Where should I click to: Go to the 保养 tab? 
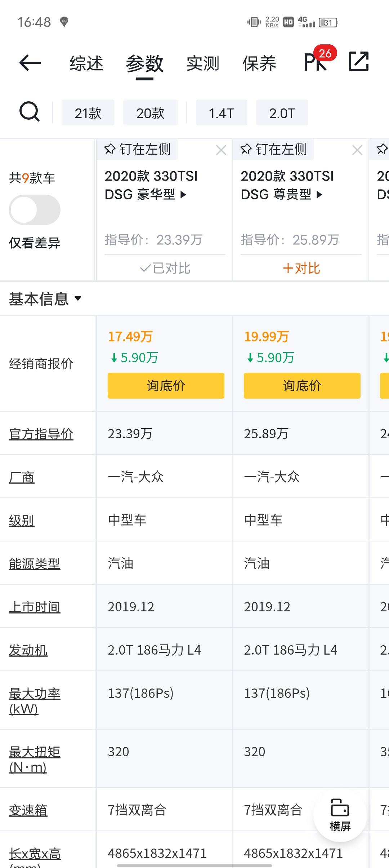click(259, 63)
